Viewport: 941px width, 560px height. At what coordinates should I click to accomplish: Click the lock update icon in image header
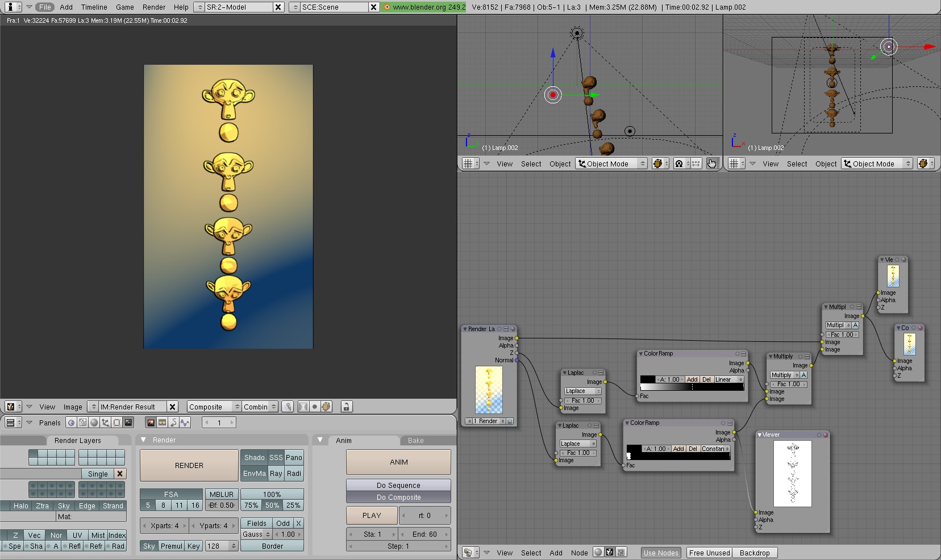pyautogui.click(x=346, y=407)
